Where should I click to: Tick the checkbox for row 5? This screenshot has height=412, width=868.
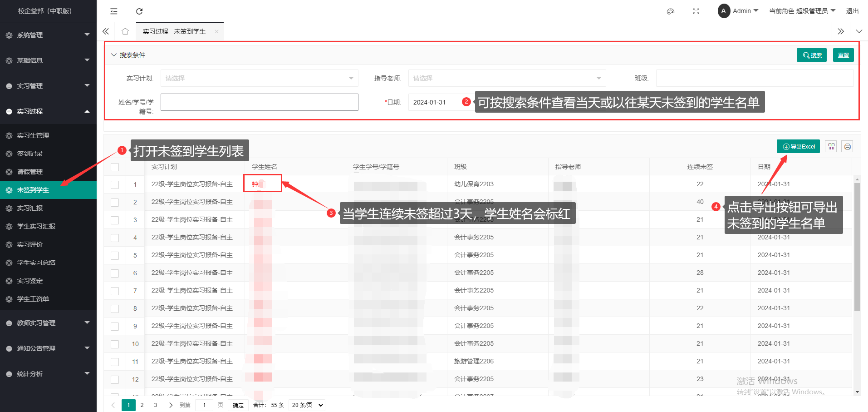[115, 255]
